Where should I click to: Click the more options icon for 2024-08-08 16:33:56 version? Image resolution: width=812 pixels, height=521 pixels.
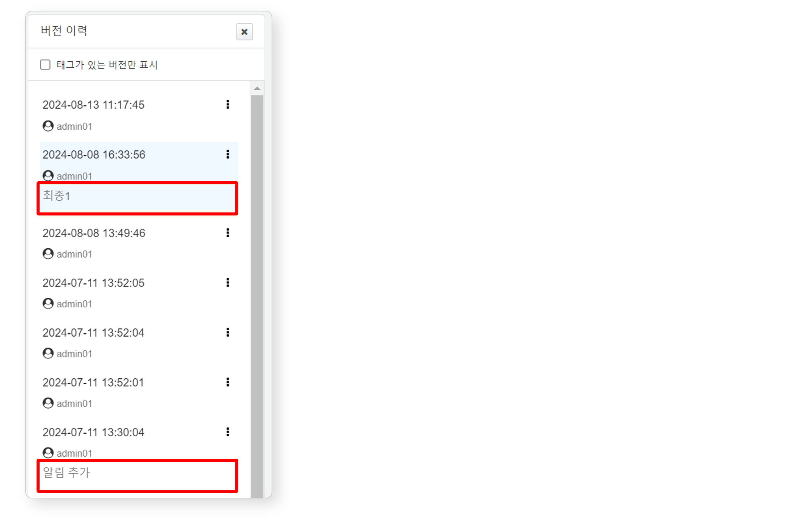227,154
